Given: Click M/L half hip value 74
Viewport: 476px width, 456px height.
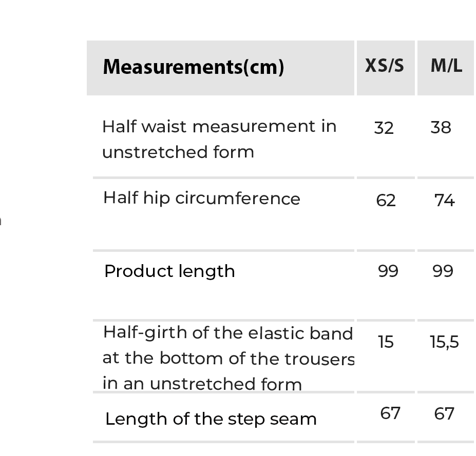Looking at the screenshot, I should point(444,200).
